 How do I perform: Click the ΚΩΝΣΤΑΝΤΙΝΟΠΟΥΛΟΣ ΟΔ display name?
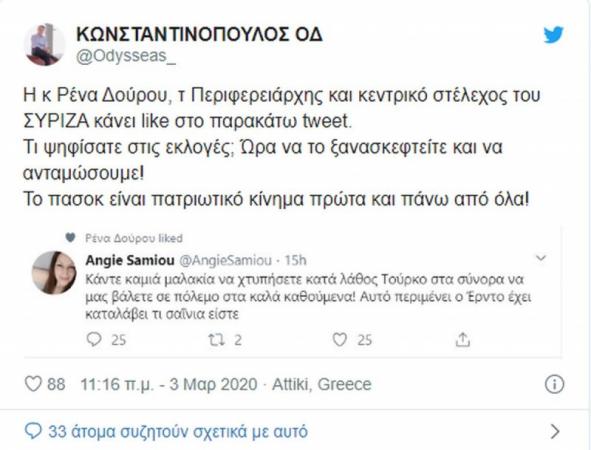tap(199, 35)
